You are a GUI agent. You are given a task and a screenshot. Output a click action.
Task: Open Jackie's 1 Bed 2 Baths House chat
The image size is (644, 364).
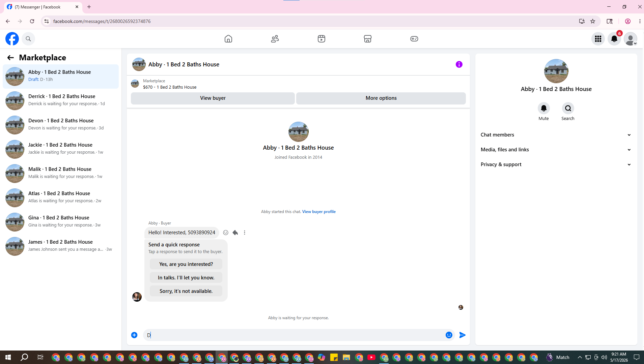coord(61,149)
